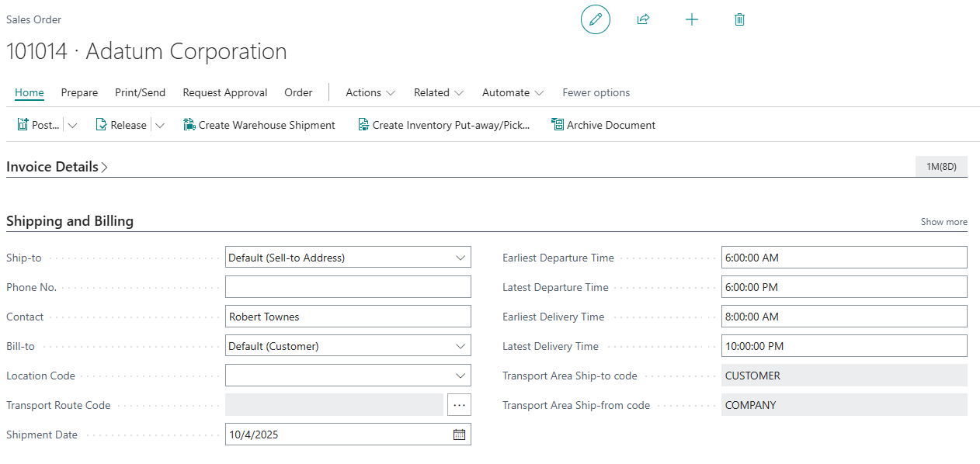Click the trash delete icon
The height and width of the screenshot is (464, 980).
(739, 19)
